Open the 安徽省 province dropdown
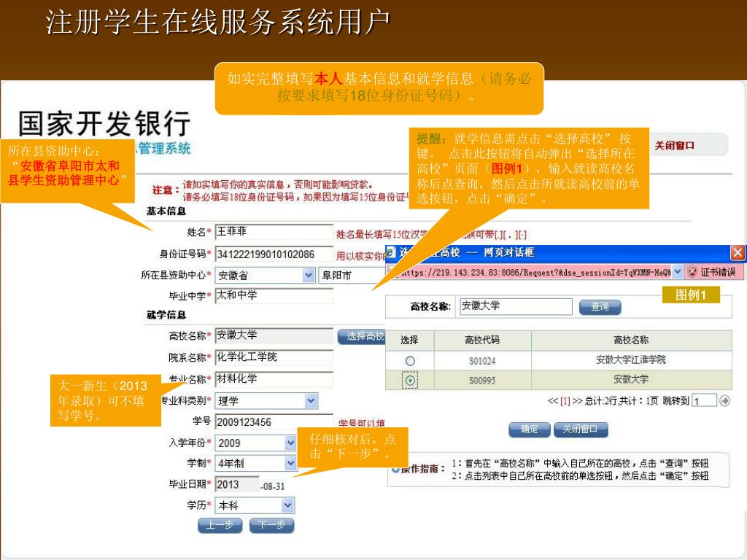 pyautogui.click(x=265, y=275)
